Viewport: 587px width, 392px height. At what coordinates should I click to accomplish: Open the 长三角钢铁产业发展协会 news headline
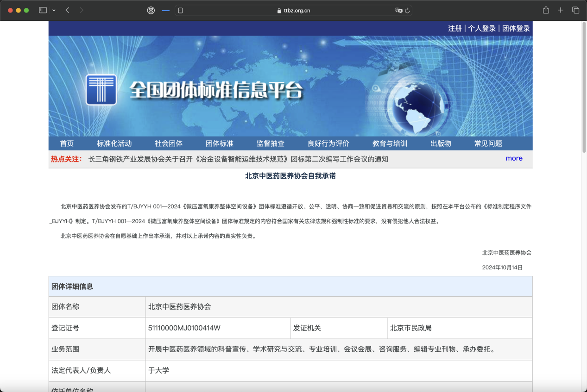(x=238, y=159)
